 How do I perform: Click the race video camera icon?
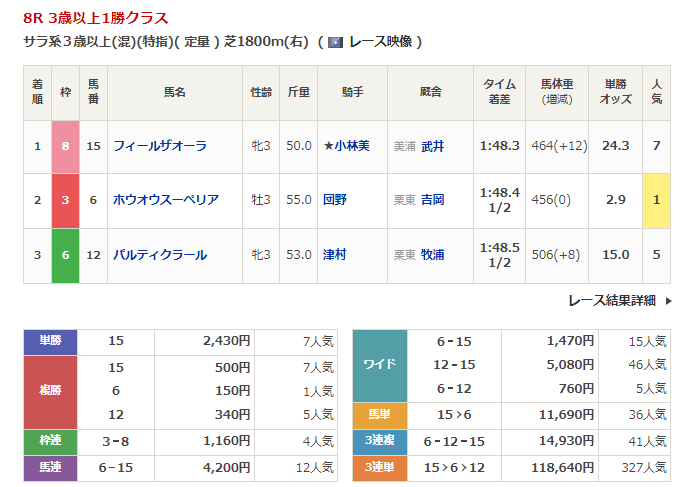(335, 42)
